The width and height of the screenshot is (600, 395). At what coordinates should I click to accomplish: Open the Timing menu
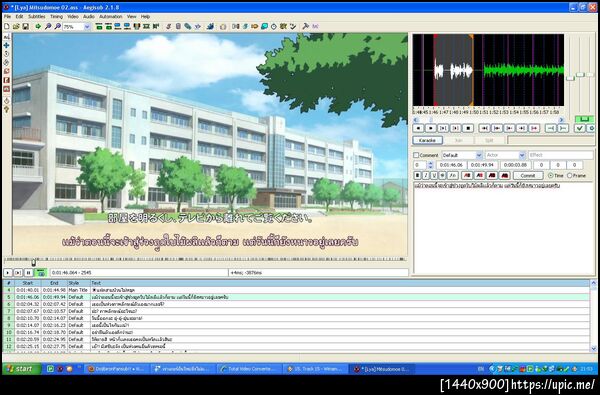(56, 16)
